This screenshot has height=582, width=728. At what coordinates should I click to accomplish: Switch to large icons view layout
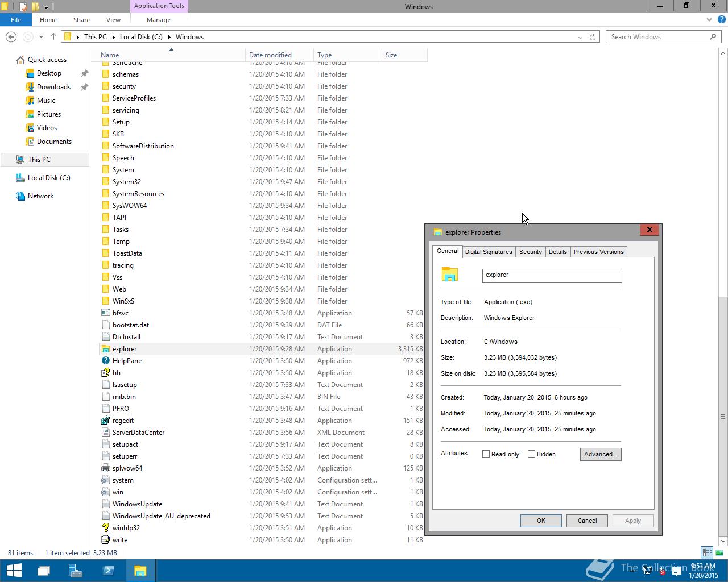[x=719, y=552]
